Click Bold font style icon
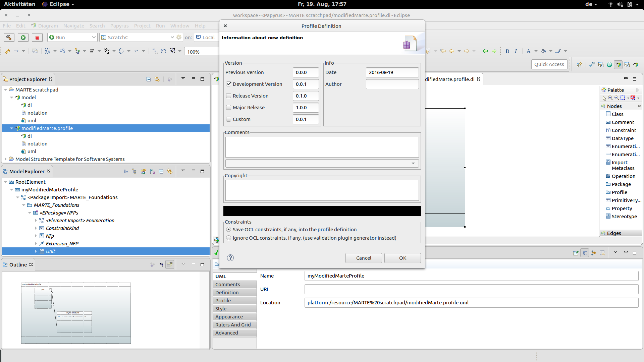This screenshot has height=362, width=644. [x=507, y=51]
